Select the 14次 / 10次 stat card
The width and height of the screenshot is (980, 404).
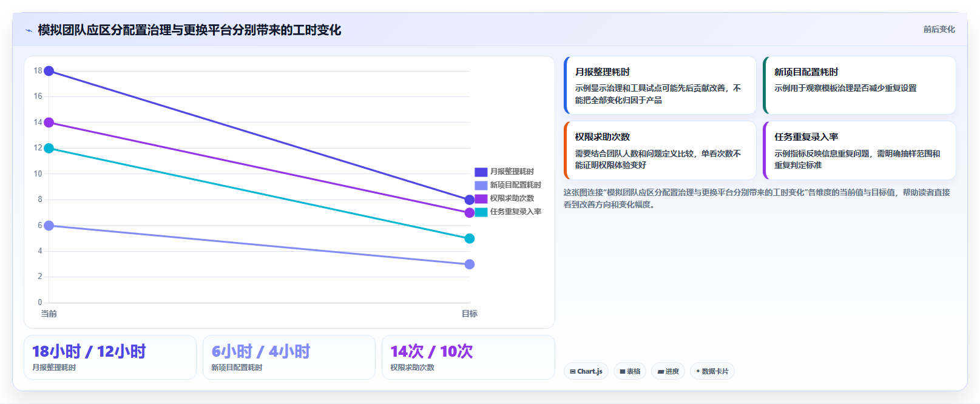468,357
